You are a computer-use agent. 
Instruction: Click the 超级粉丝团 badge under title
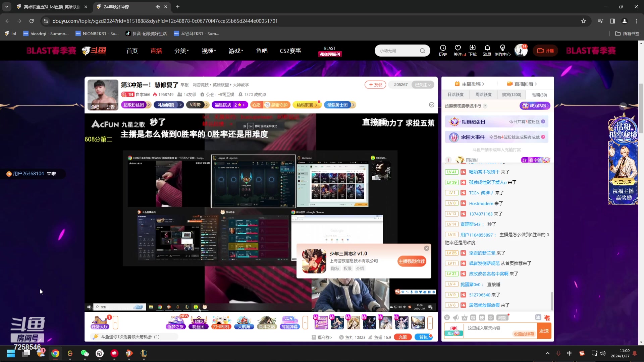click(x=136, y=105)
